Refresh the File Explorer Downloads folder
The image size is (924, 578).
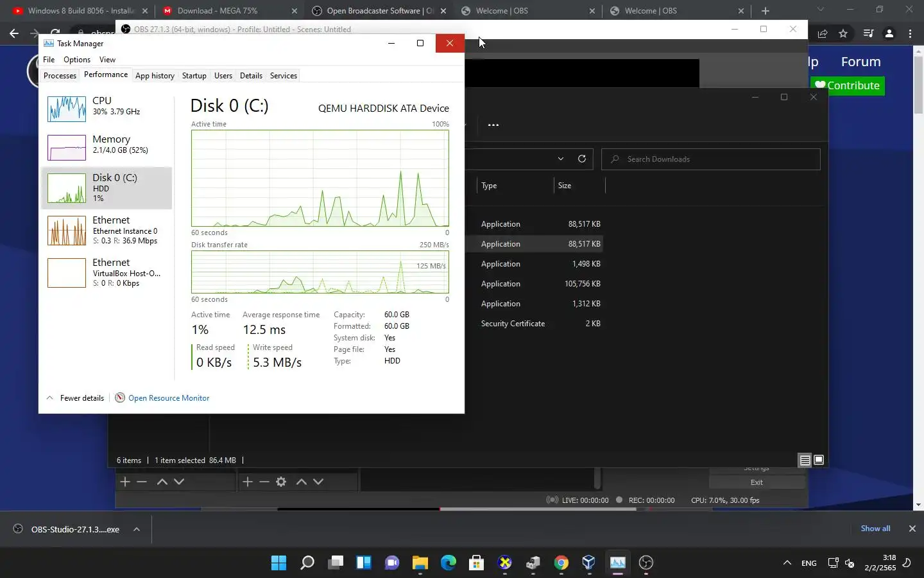click(582, 159)
